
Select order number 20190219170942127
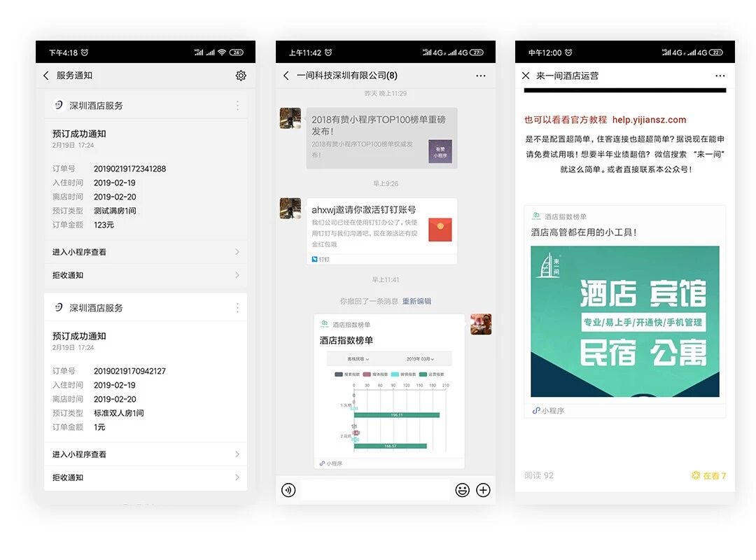129,371
